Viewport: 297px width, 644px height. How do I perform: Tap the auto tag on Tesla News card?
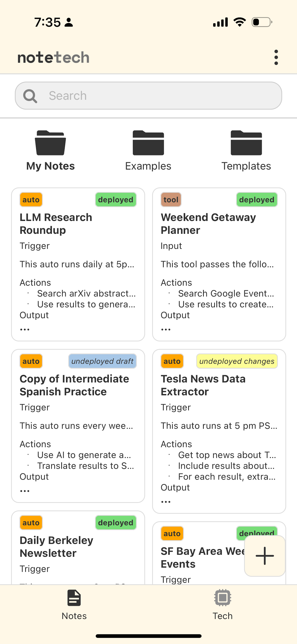(x=172, y=361)
